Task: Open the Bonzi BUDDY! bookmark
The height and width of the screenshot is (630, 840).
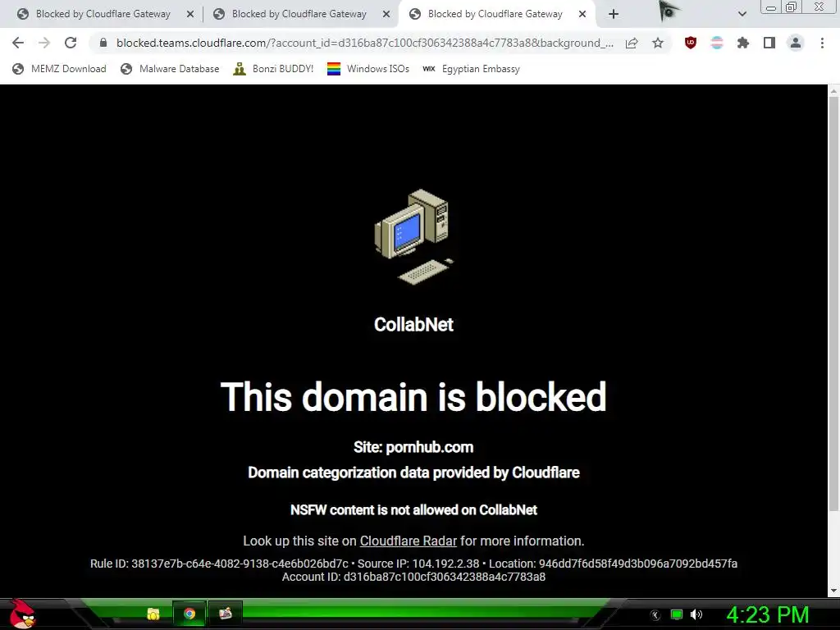Action: tap(273, 69)
